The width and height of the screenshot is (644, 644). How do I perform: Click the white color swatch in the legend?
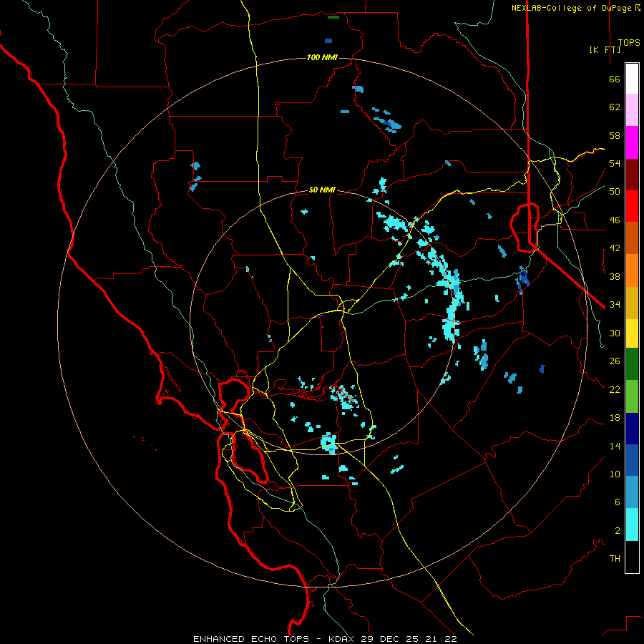click(x=632, y=79)
